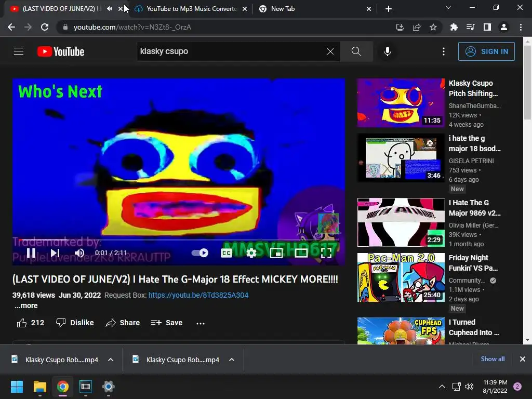Open Klasky Csupo Pitch Shifting thumbnail

tap(401, 103)
